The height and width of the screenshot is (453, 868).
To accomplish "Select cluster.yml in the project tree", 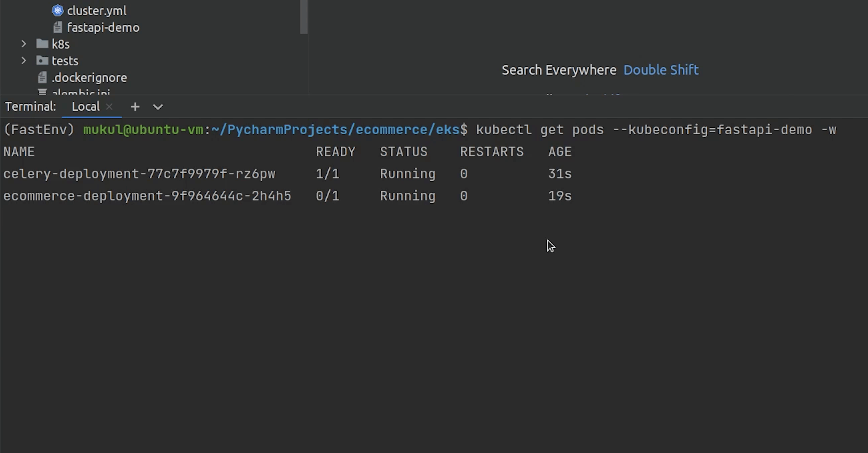I will coord(97,11).
